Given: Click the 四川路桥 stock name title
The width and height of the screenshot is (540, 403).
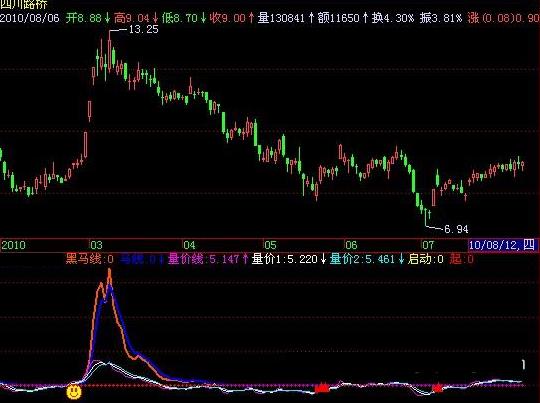Looking at the screenshot, I should click(23, 4).
